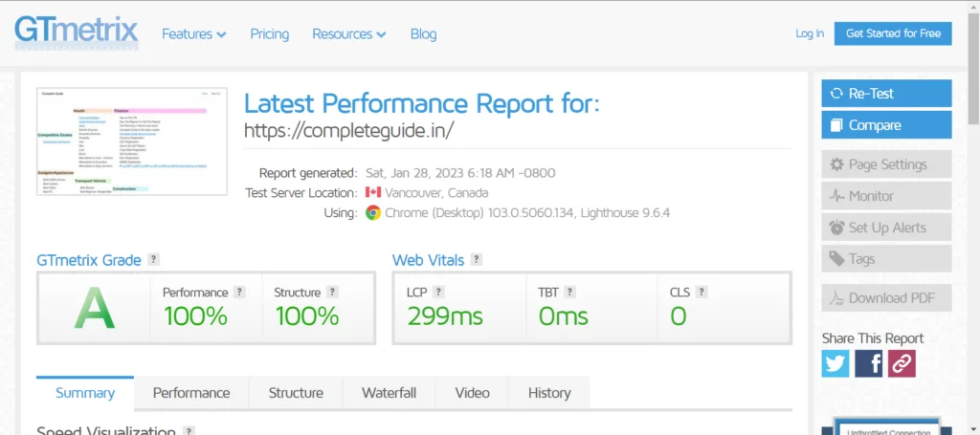Viewport: 980px width, 435px height.
Task: Click the Tags button
Action: (x=886, y=259)
